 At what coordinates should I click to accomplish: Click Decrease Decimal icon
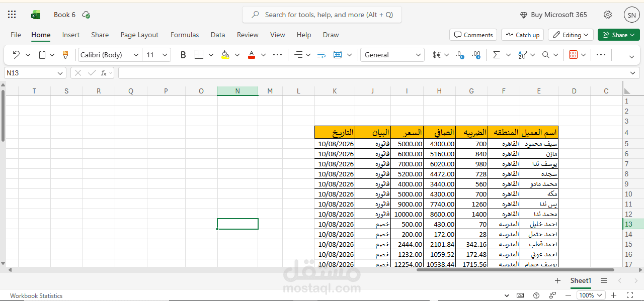pos(460,55)
